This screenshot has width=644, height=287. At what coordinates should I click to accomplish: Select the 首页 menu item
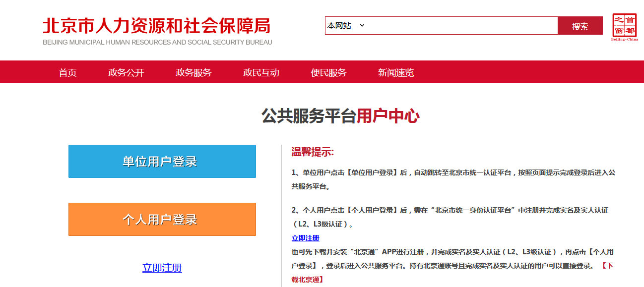point(67,72)
